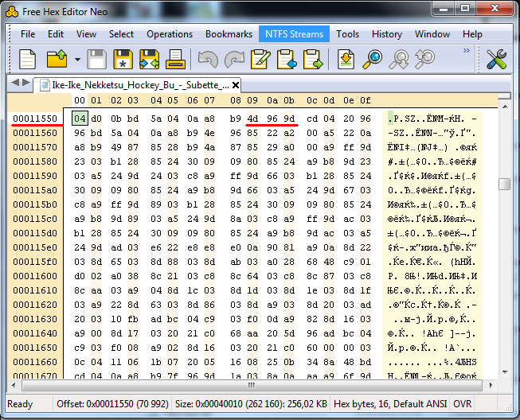Redo the action using the toolbar arrow
This screenshot has height=420, width=520.
point(234,60)
